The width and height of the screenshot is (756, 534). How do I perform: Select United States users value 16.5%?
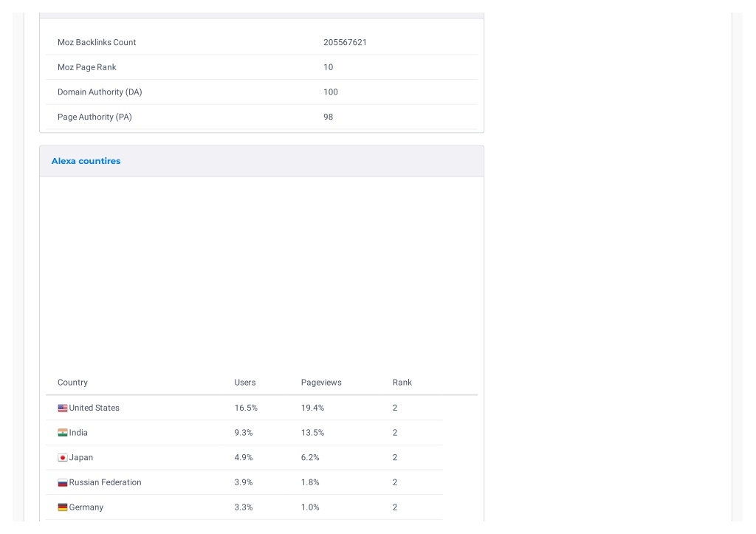coord(246,408)
